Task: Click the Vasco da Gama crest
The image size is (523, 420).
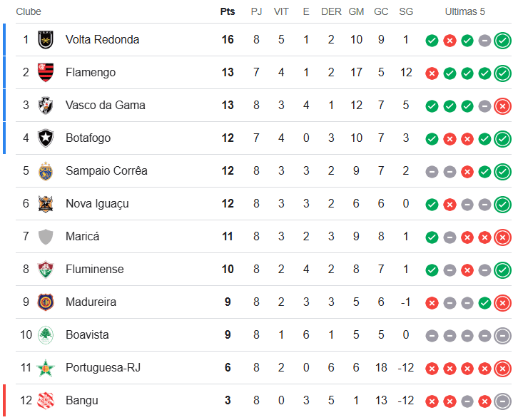Action: pos(46,106)
